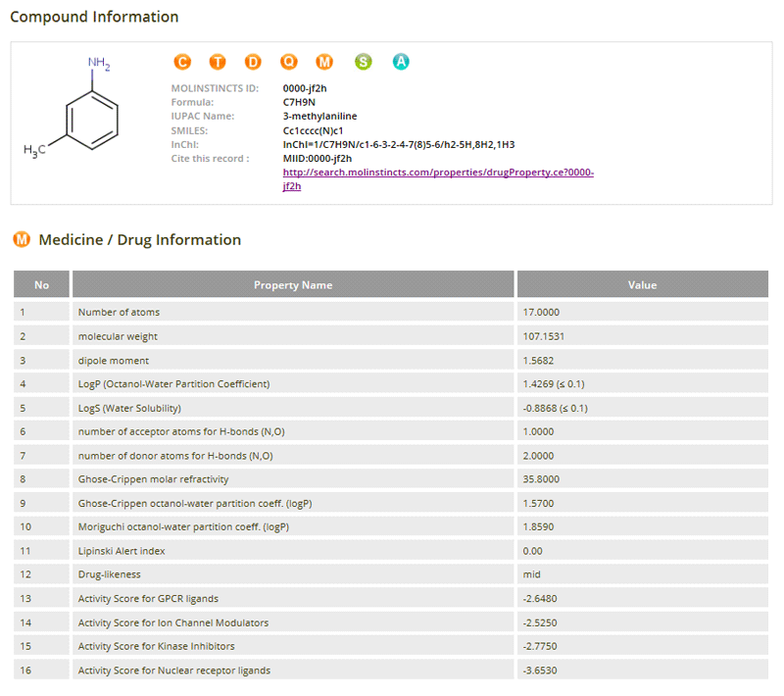The image size is (784, 696).
Task: Click the 3-methylaniline structure image
Action: [x=71, y=108]
